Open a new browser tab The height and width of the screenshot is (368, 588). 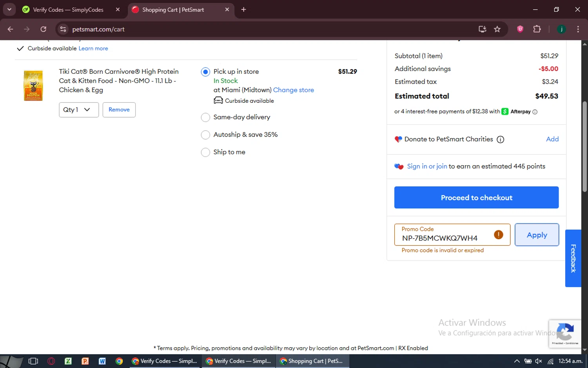click(x=243, y=9)
